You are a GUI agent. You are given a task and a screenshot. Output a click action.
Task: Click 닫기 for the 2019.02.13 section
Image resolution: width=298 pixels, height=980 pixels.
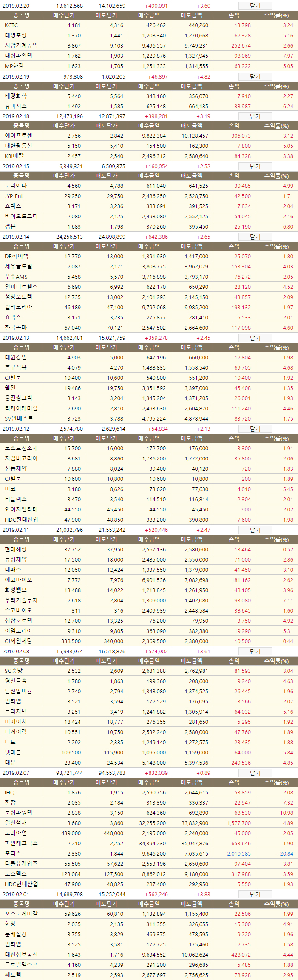tap(255, 338)
